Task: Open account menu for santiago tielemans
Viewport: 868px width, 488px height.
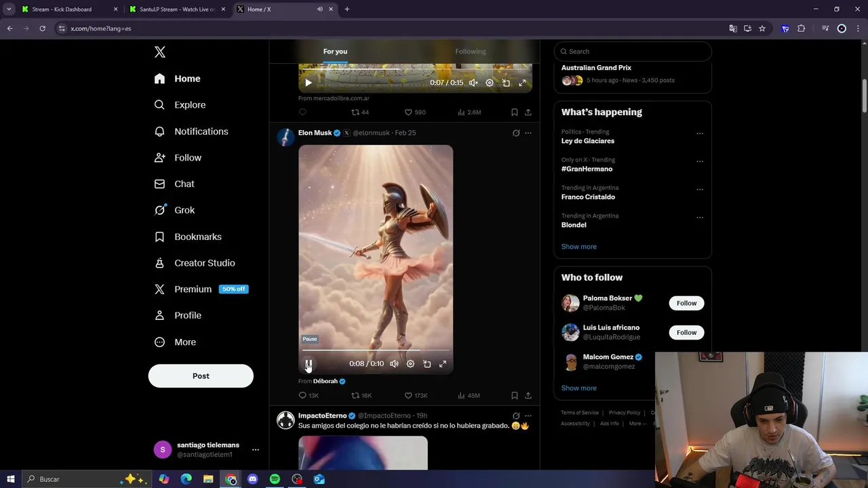Action: [207, 449]
